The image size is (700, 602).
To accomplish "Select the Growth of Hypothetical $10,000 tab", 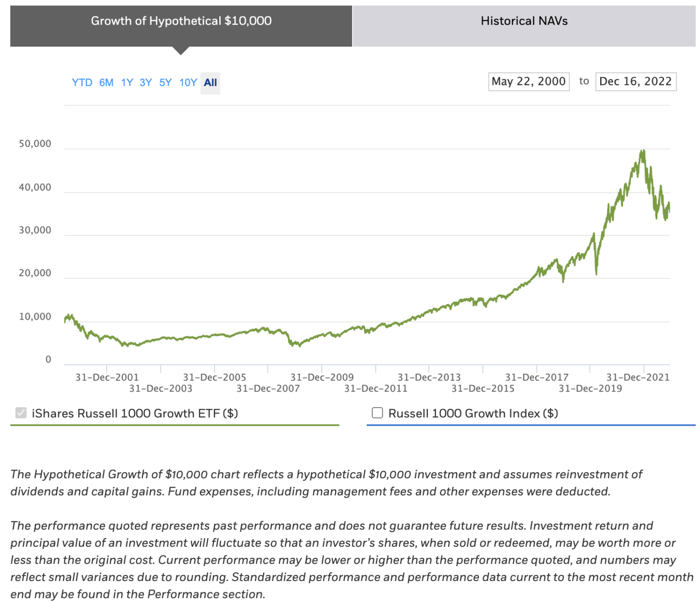I will [181, 21].
